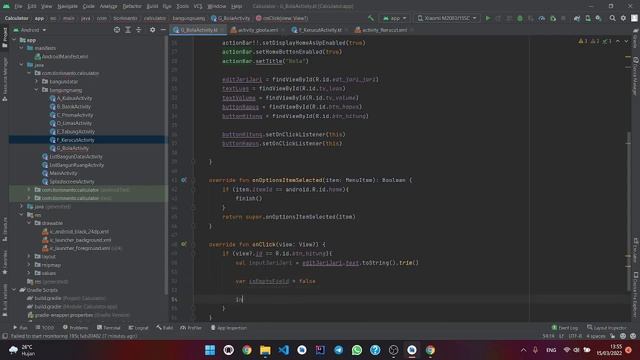Screen dimensions: 640x360
Task: Open Project panel options gear
Action: pyautogui.click(x=152, y=30)
